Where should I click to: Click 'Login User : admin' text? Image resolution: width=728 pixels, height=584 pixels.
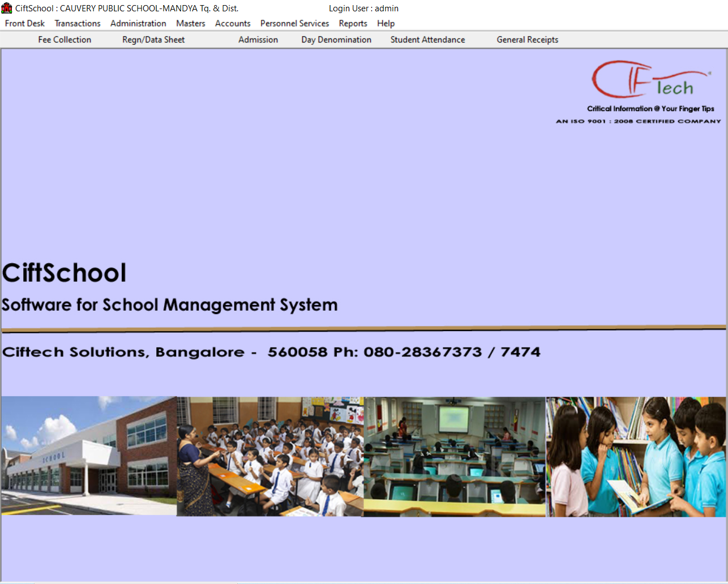[363, 8]
